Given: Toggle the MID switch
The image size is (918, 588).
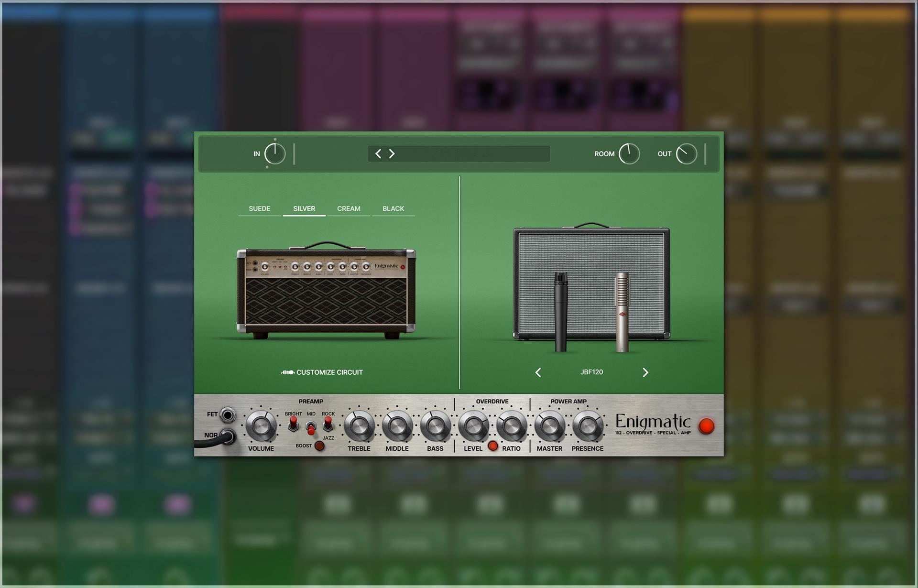Looking at the screenshot, I should (311, 427).
